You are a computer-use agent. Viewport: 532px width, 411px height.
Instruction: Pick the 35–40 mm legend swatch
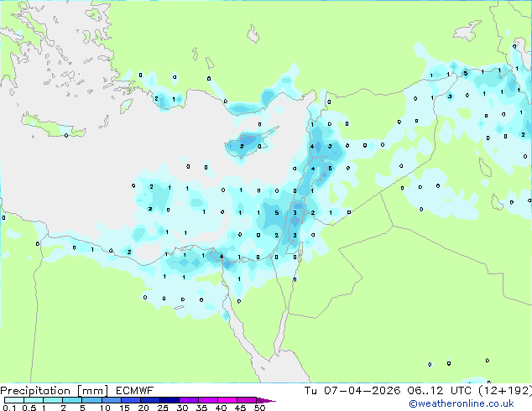[x=208, y=400]
